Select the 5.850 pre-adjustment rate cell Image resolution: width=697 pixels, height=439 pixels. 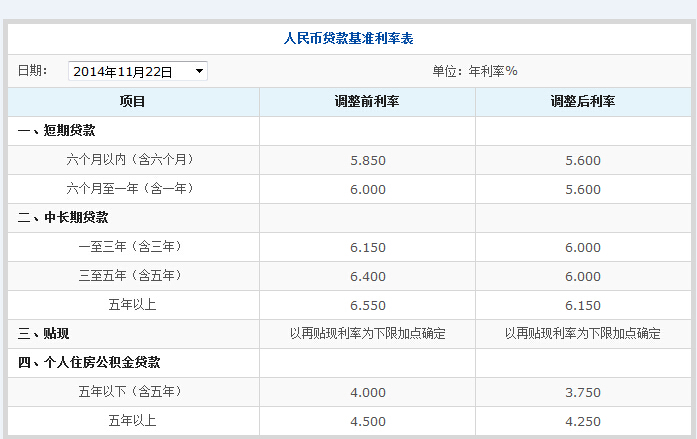367,160
